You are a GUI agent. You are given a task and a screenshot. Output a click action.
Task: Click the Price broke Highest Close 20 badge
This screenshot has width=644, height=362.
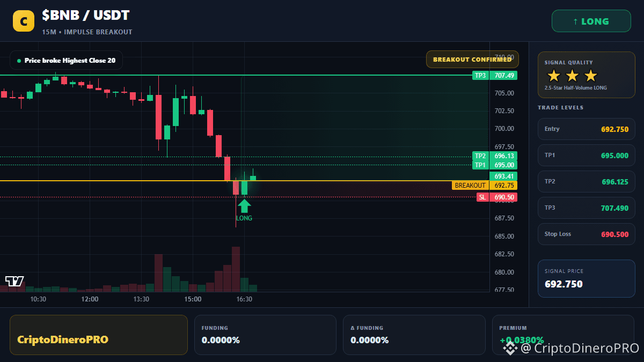[66, 61]
